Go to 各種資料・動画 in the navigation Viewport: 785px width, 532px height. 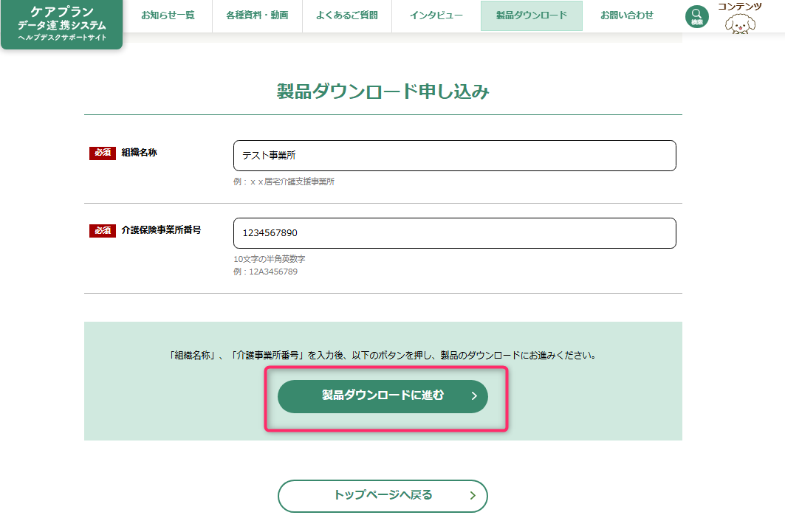(257, 15)
